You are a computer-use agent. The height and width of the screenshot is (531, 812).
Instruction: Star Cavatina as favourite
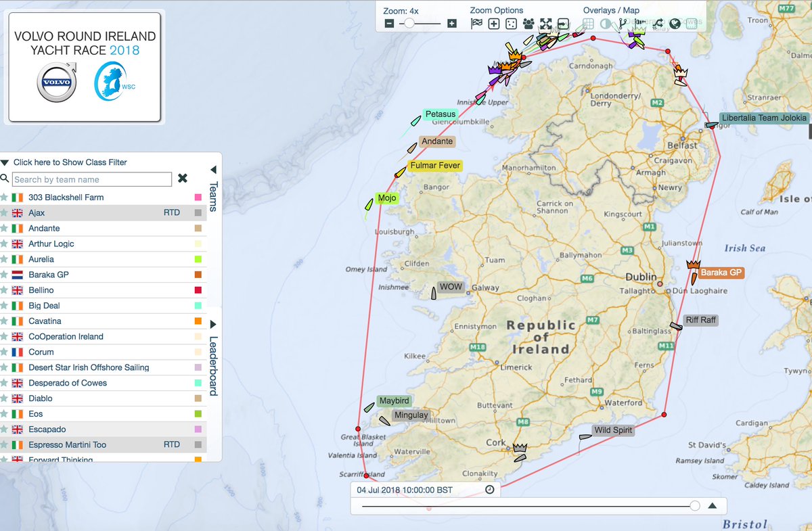coord(5,321)
